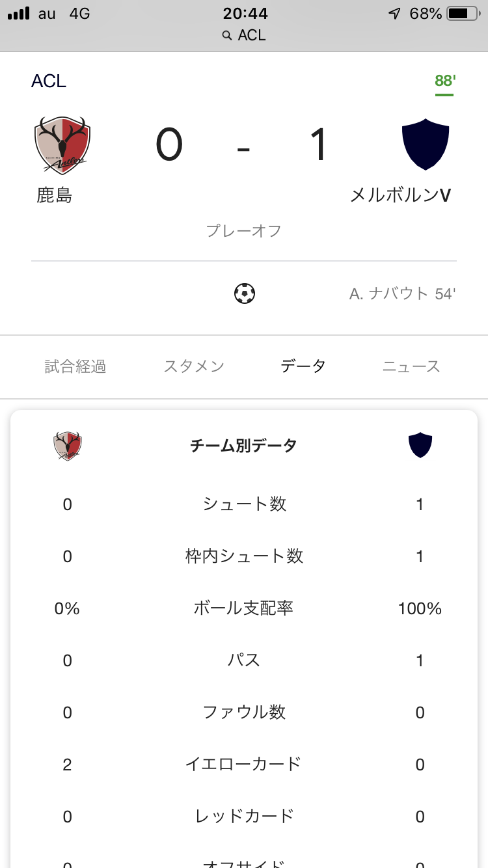The image size is (488, 868).
Task: Tap the チーム別データ heading
Action: tap(243, 446)
